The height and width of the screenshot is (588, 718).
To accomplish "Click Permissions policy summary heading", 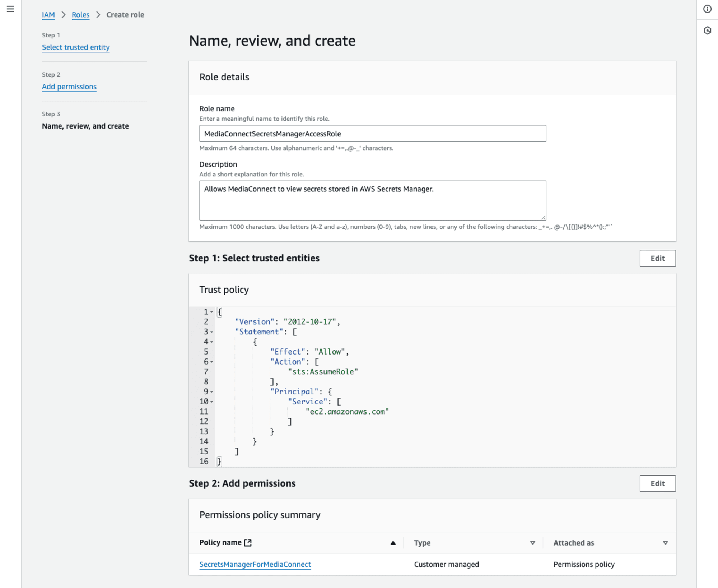I will tap(260, 515).
